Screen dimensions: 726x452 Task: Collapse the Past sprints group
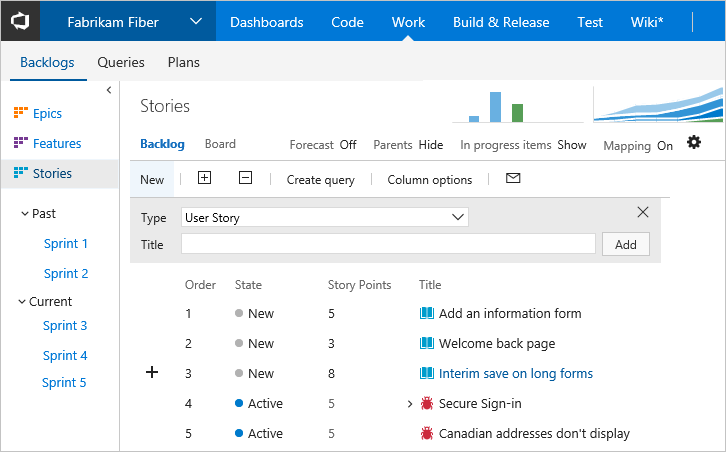click(x=25, y=213)
